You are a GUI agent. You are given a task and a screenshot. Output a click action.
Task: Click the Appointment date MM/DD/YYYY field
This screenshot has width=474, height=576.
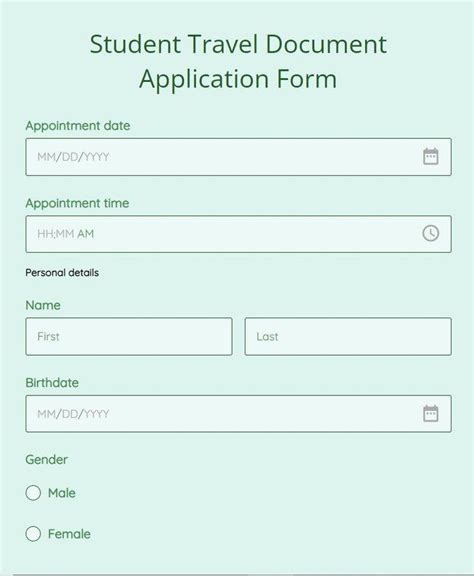click(238, 157)
